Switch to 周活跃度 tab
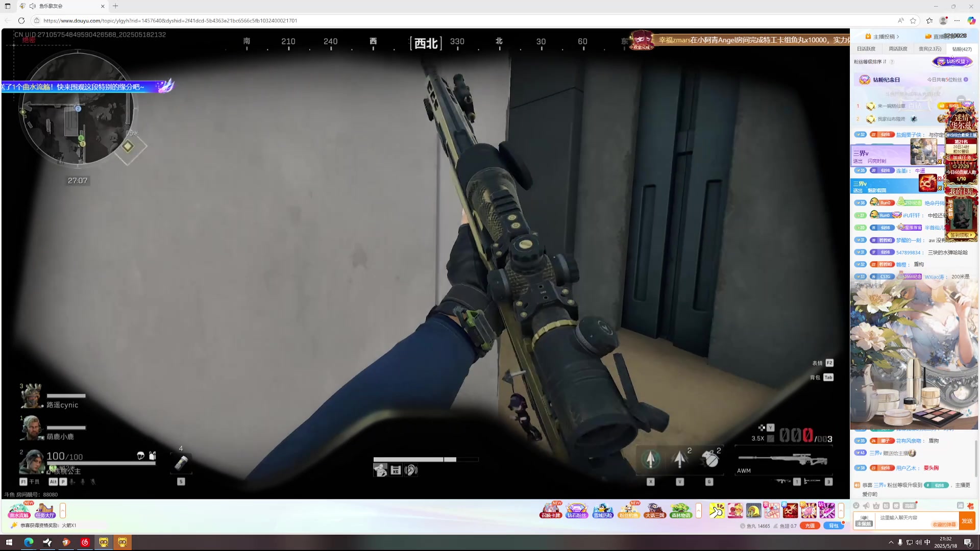This screenshot has height=551, width=980. (x=898, y=49)
